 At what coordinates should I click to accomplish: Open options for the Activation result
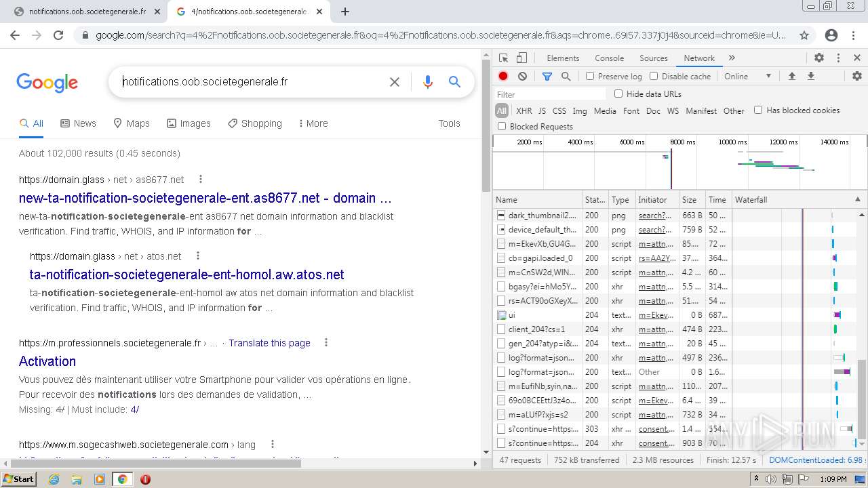tap(326, 343)
